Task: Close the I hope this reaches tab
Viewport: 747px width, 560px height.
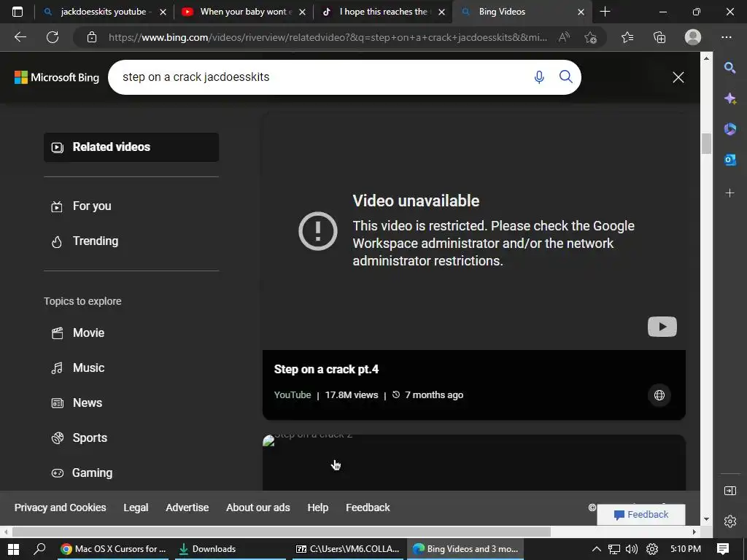Action: [x=441, y=12]
